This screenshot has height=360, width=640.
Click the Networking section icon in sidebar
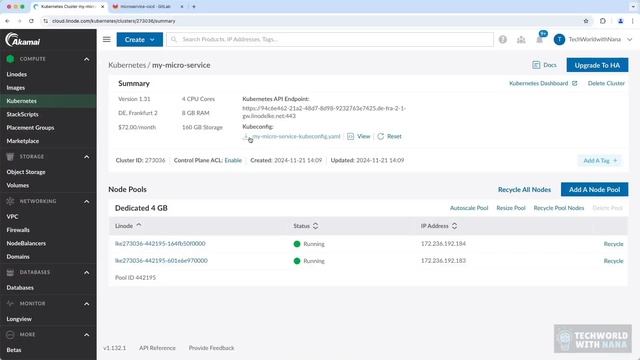10,201
